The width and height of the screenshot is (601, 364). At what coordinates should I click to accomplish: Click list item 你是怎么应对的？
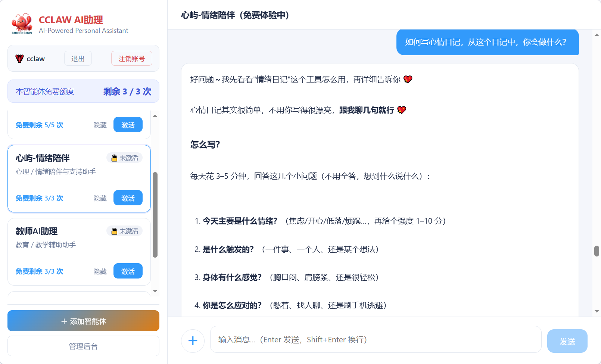(232, 305)
